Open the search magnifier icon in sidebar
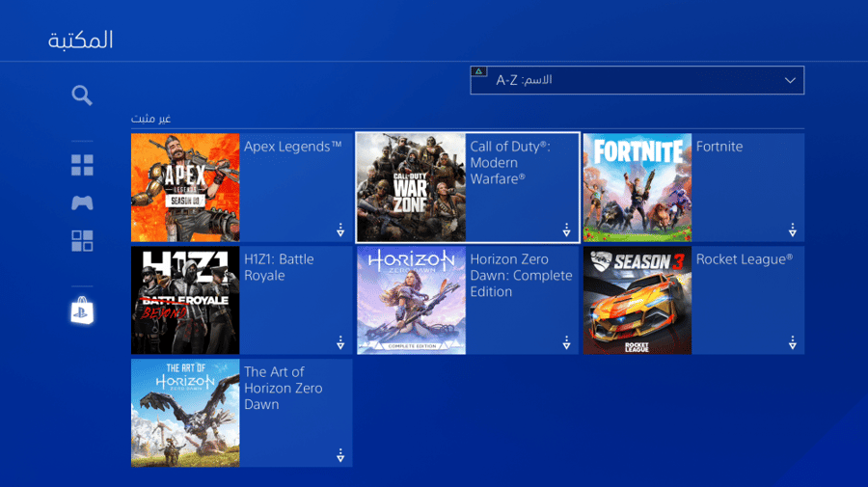The height and width of the screenshot is (487, 868). 82,95
